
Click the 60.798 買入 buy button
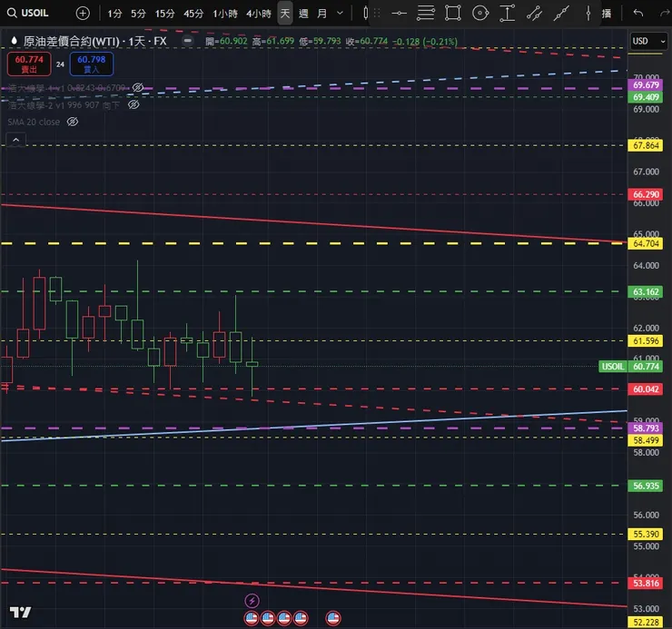coord(92,64)
